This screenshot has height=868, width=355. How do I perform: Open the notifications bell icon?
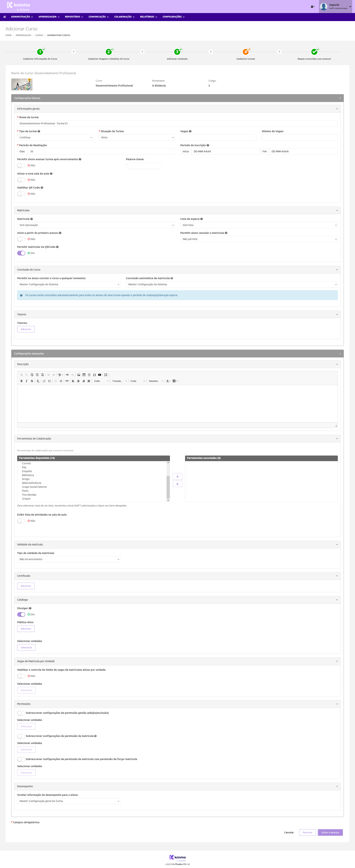coord(312,6)
